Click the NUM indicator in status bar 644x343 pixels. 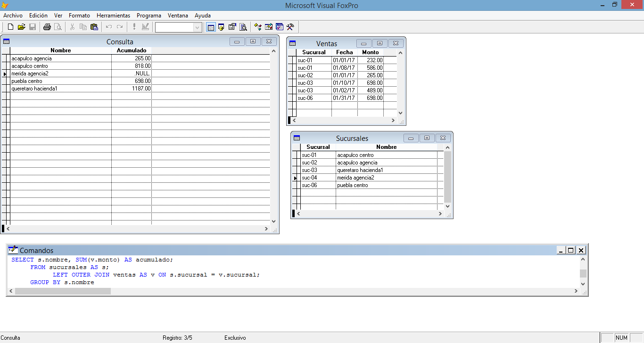point(622,338)
